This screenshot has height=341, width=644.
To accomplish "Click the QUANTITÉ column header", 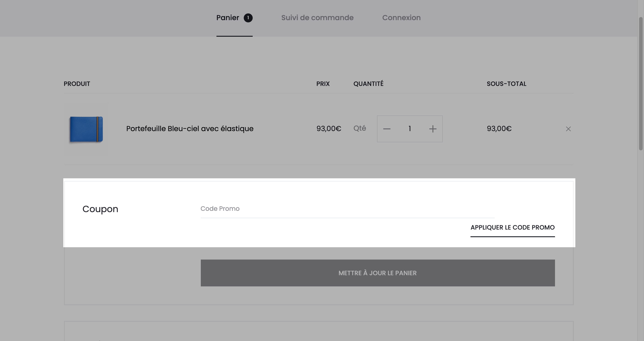I will [x=368, y=83].
